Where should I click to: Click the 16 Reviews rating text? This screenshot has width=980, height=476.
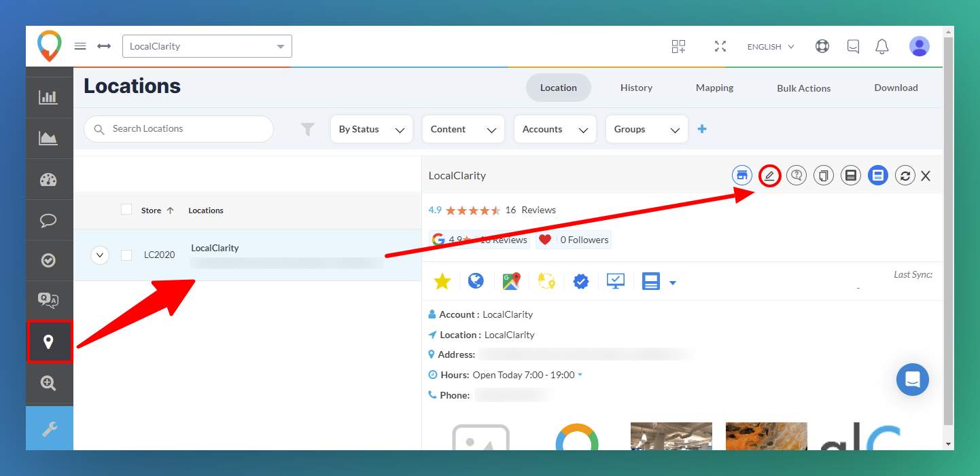coord(531,210)
